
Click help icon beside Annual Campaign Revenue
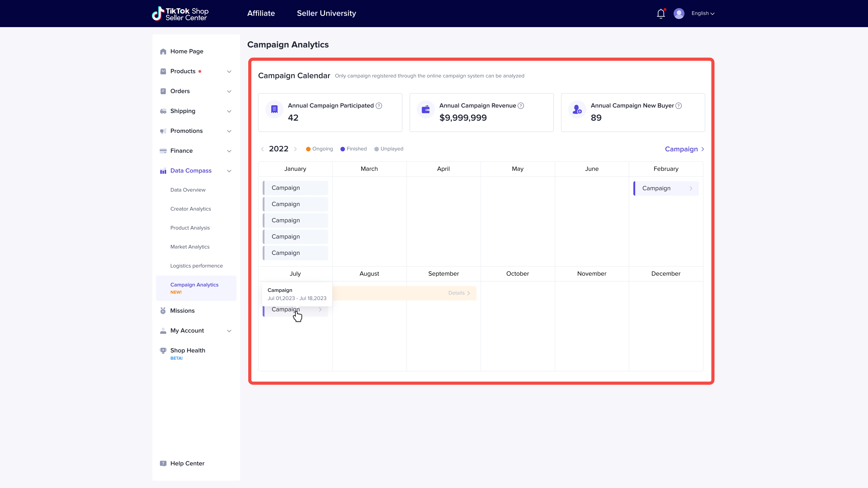[521, 106]
